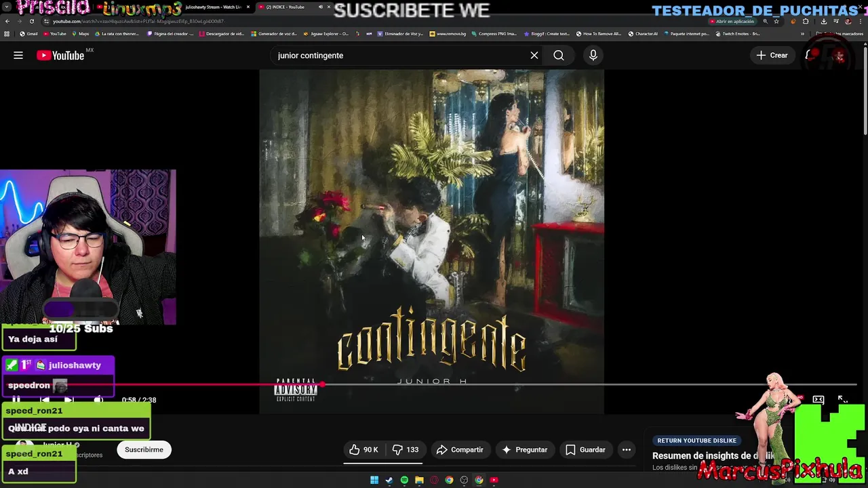
Task: Skip to next video in player controls
Action: [x=68, y=400]
